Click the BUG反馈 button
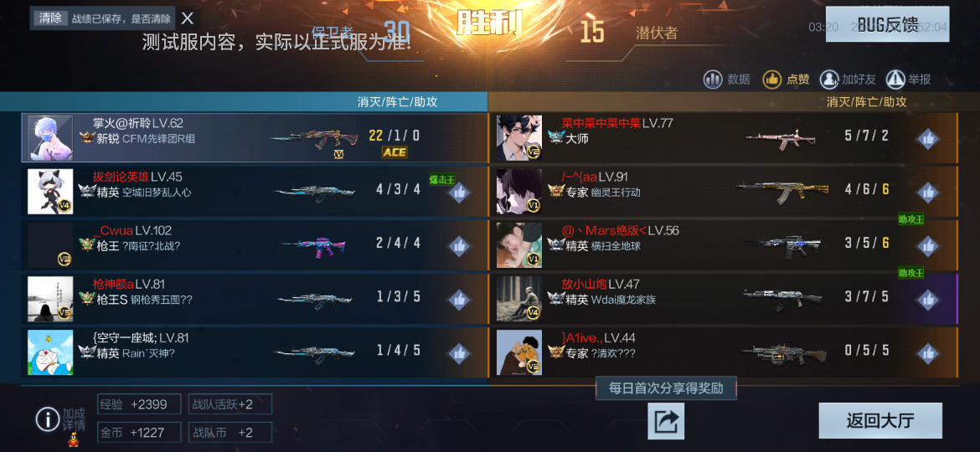 [x=888, y=24]
